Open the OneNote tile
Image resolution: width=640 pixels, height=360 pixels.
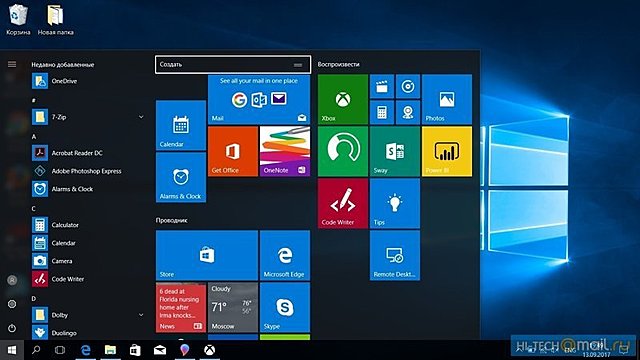tap(285, 151)
